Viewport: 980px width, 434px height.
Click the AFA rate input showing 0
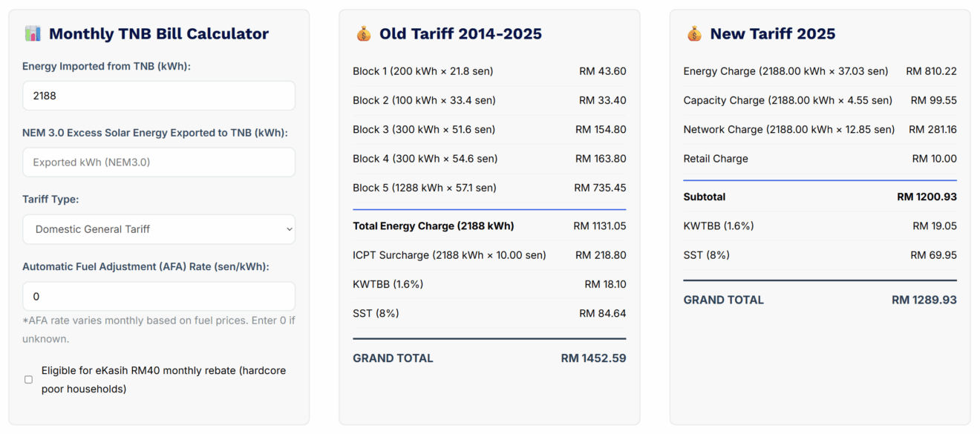point(158,295)
